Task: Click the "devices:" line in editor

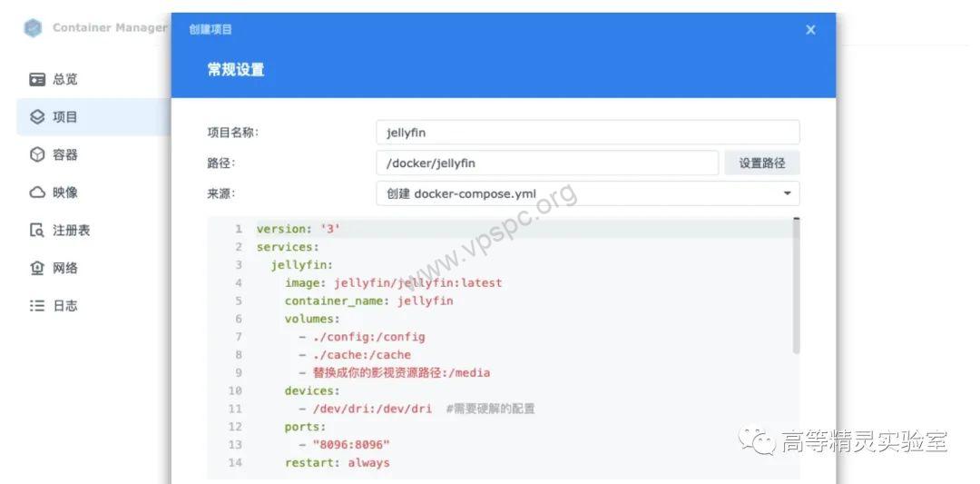Action: (x=312, y=390)
